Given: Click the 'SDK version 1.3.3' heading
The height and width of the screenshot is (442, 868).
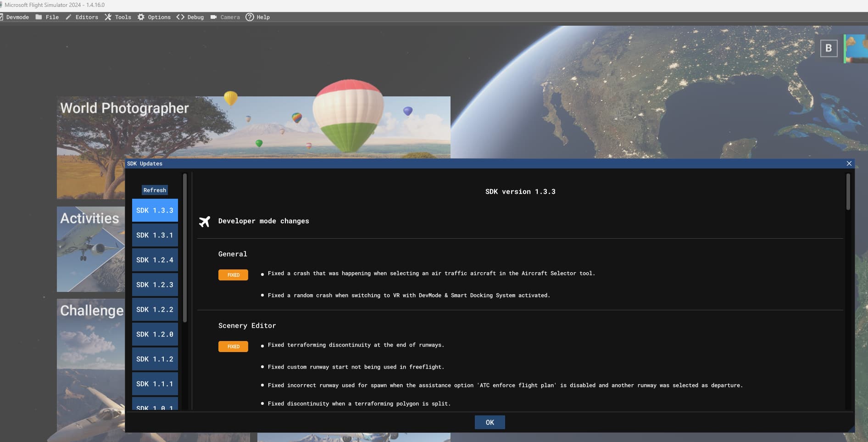Looking at the screenshot, I should pyautogui.click(x=520, y=192).
